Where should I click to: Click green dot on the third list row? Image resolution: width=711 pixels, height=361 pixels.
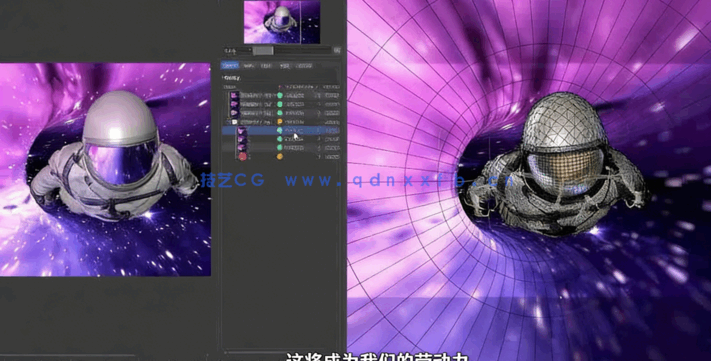point(280,112)
